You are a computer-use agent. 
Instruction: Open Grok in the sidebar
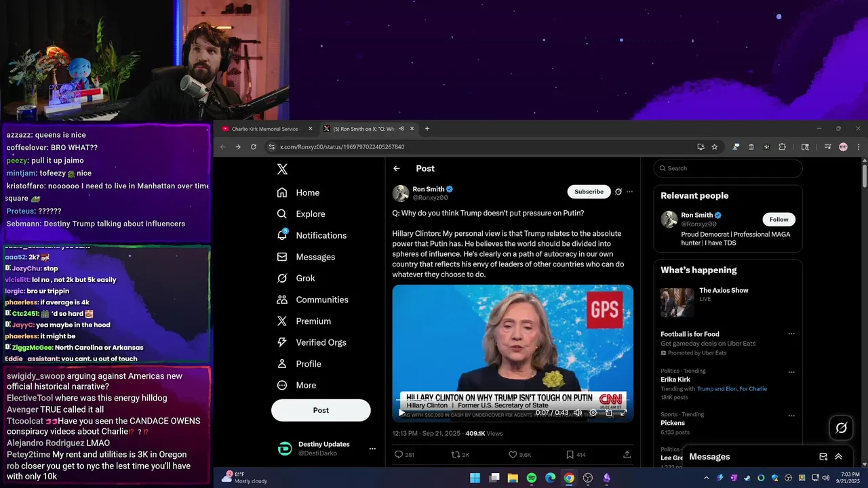coord(296,278)
